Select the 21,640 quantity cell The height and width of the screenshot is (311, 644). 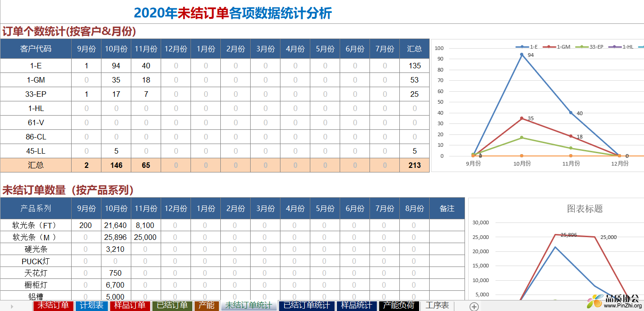(x=115, y=225)
